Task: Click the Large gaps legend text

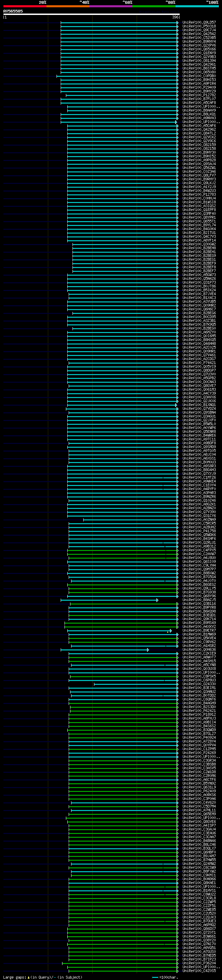Action: (43, 977)
